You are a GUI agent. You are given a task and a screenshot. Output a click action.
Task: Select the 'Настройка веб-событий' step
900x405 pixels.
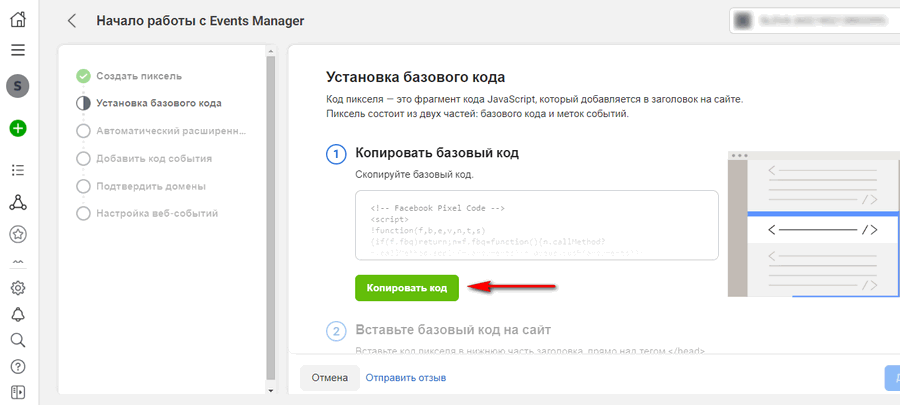click(x=157, y=213)
